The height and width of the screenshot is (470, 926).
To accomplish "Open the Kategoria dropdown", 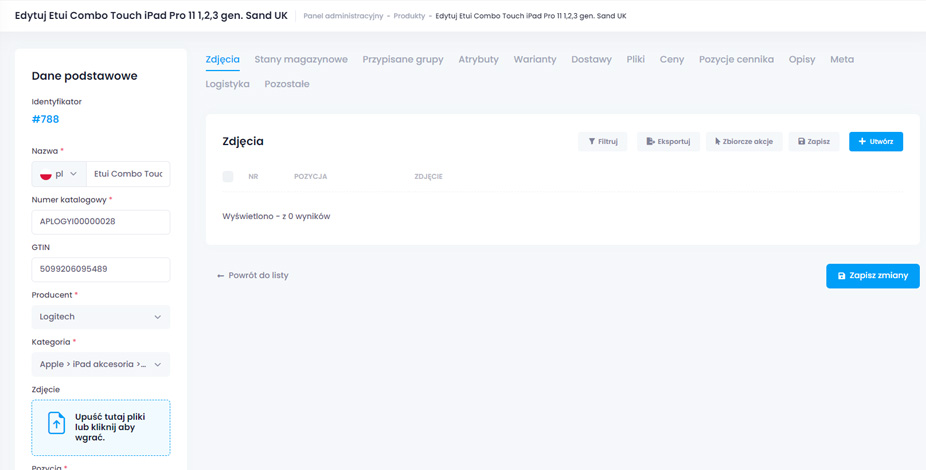I will click(x=101, y=365).
